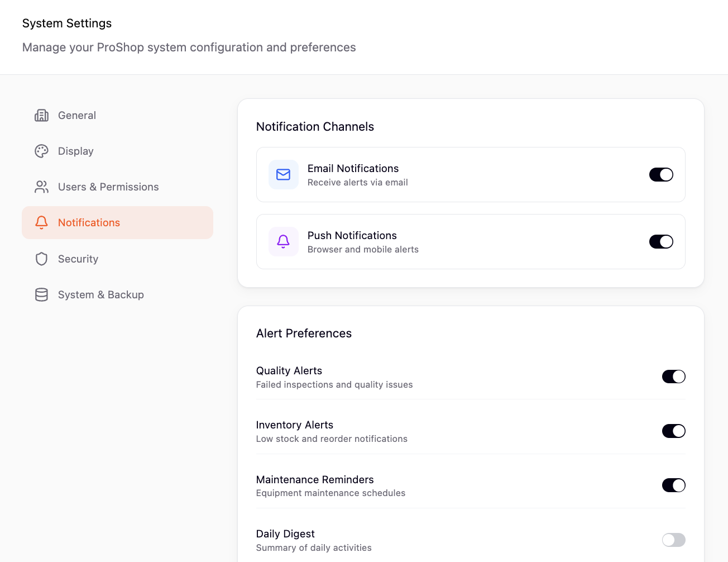The height and width of the screenshot is (562, 728).
Task: Click the palette icon beside Display
Action: point(41,151)
